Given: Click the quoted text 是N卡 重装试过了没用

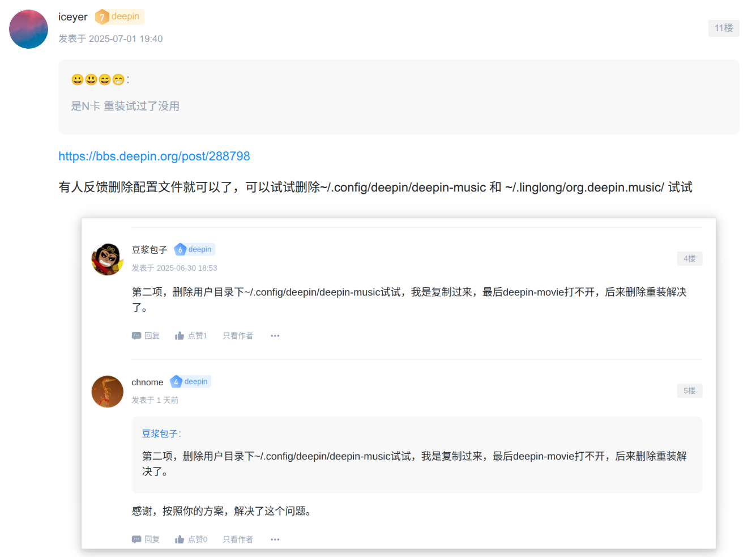Looking at the screenshot, I should pyautogui.click(x=125, y=106).
